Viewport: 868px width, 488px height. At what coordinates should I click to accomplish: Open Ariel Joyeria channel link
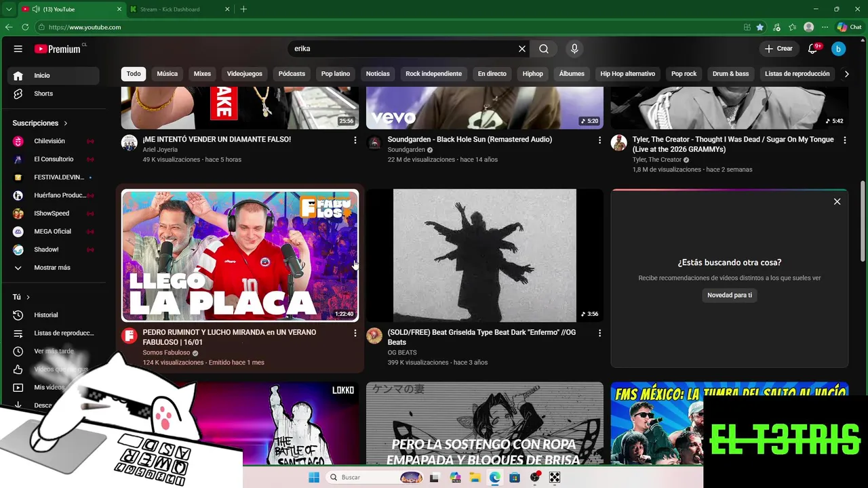coord(160,150)
